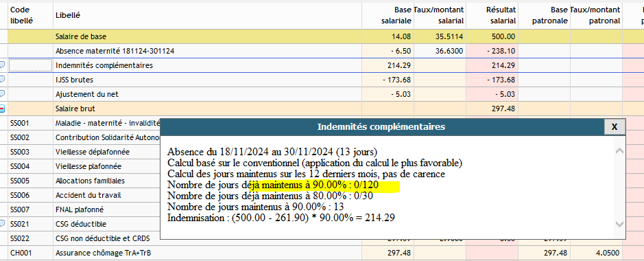Select code SS006

point(20,195)
